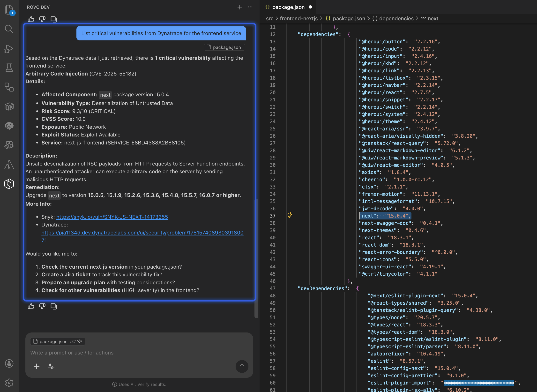Select 'next' in the breadcrumb bar
The image size is (537, 392).
click(x=433, y=18)
